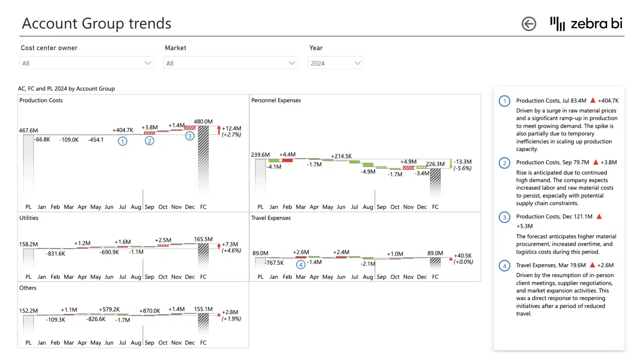
Task: Select comment marker 1 on Production Costs chart
Action: [123, 141]
